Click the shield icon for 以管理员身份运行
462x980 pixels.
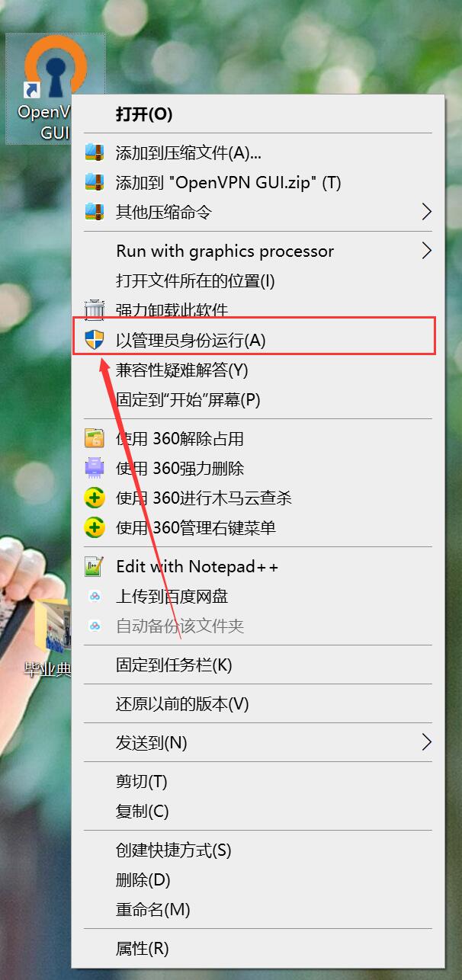point(94,340)
